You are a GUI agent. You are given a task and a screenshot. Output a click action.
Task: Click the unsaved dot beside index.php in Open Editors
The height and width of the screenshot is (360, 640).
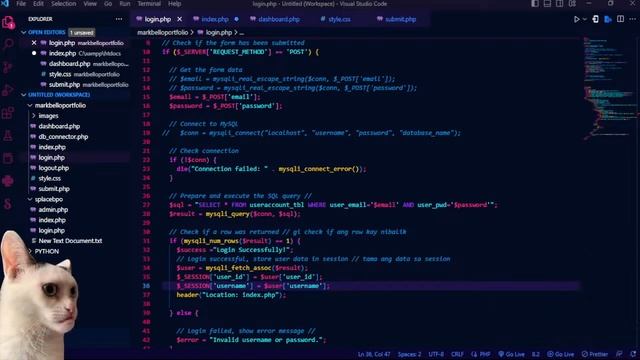(34, 53)
